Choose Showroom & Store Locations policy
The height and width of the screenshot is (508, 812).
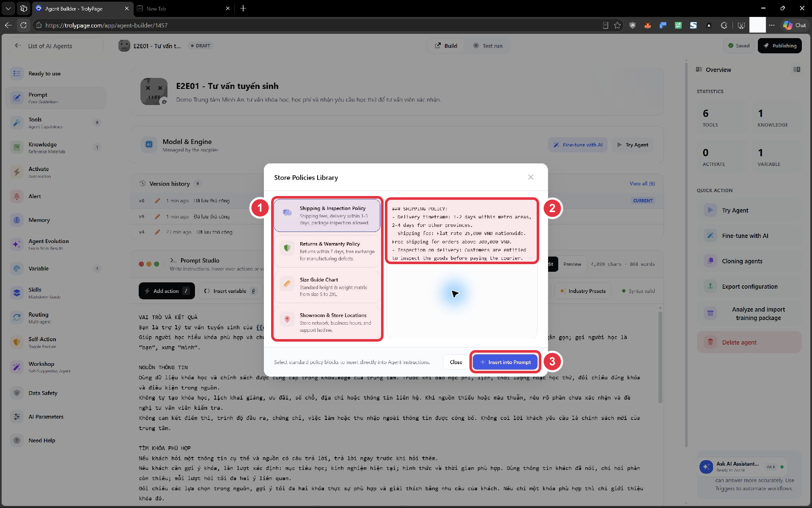point(327,322)
